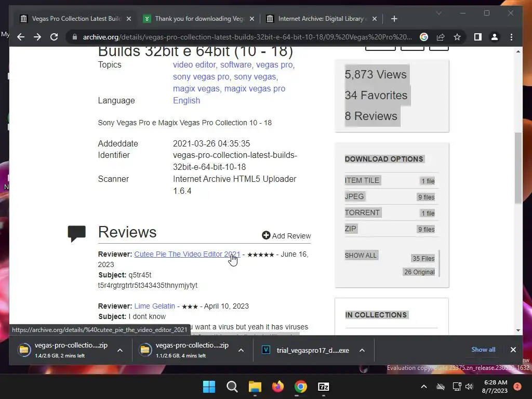
Task: View site info lock icon
Action: coord(75,37)
